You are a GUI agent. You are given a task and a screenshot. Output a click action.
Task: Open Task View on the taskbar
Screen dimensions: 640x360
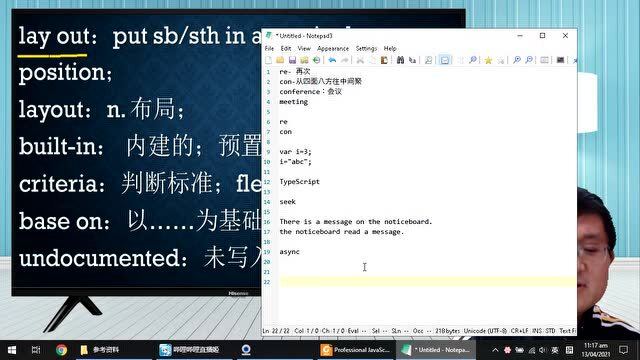(36, 350)
